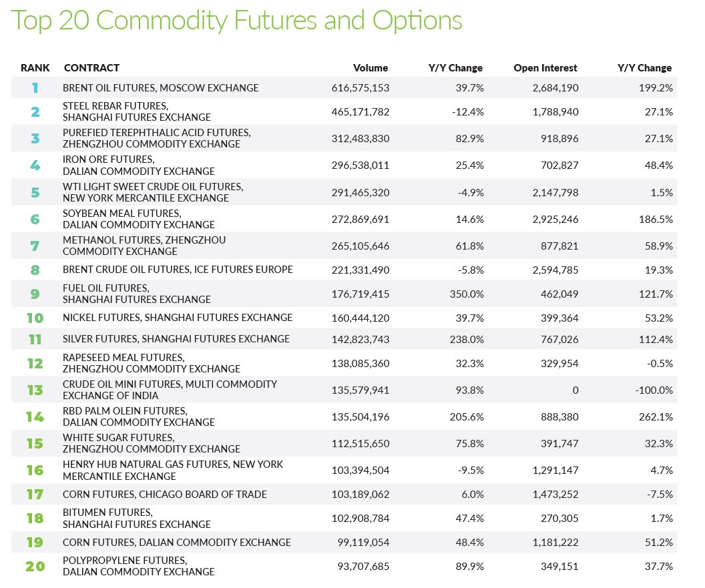
Task: Click Corn Futures, Chicago Board of Trade
Action: 164,495
